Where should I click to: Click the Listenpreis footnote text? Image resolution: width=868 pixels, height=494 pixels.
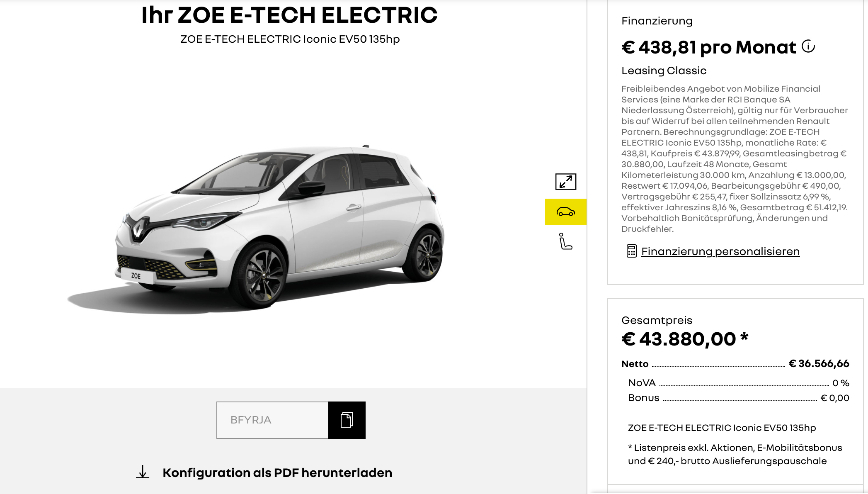[735, 454]
